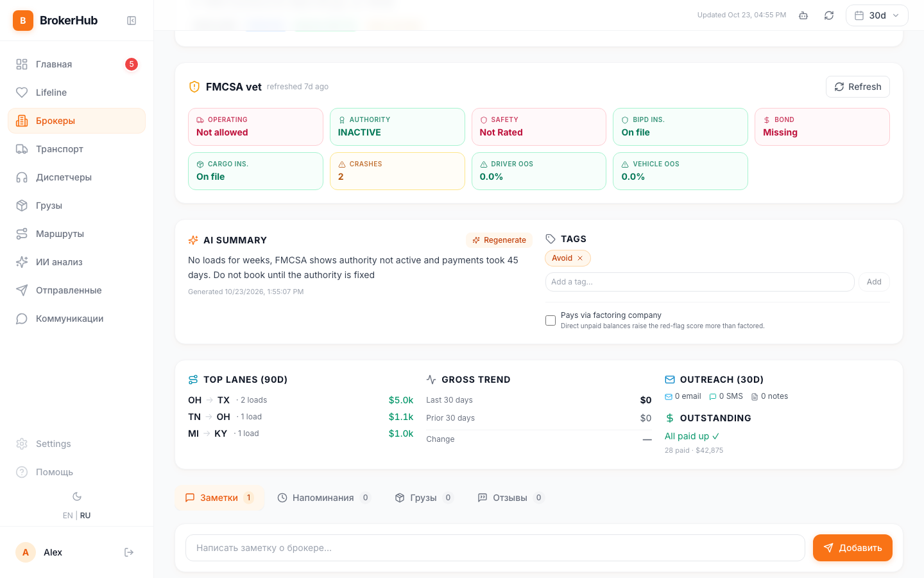The image size is (924, 578).
Task: Open Транспорт section in sidebar
Action: (x=77, y=149)
